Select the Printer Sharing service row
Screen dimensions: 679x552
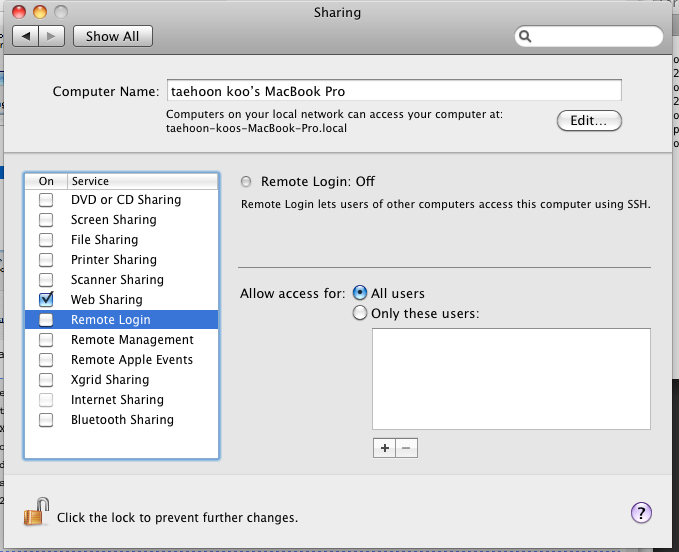[122, 260]
